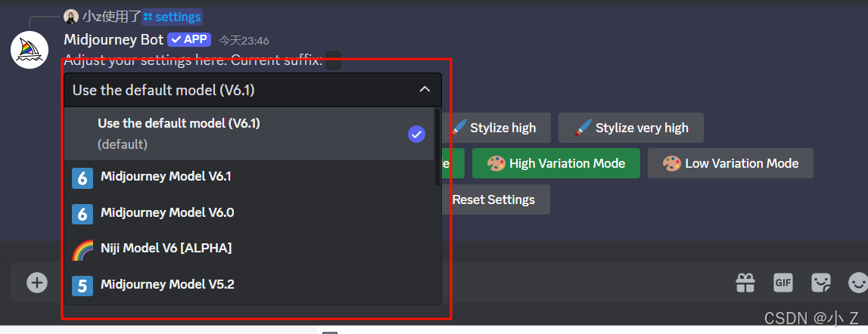
Task: Click the Current suffix empty code box
Action: pos(333,60)
